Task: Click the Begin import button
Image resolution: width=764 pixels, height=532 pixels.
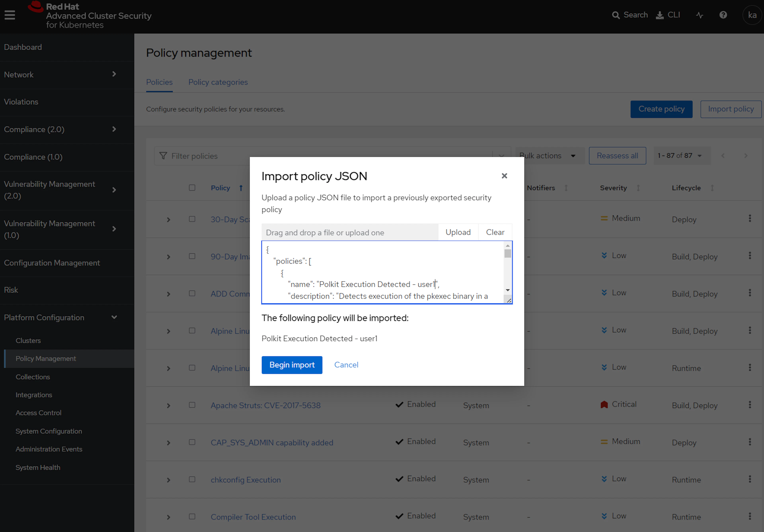Action: [x=291, y=365]
